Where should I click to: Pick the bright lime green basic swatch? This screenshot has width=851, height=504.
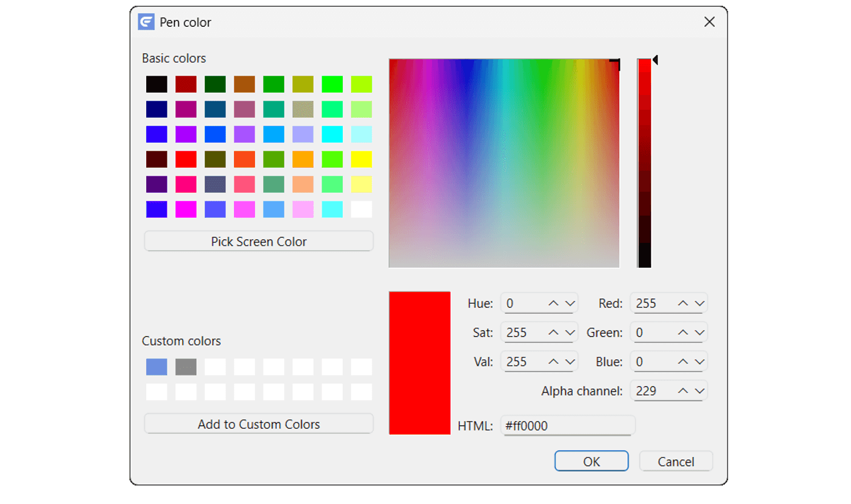click(x=332, y=84)
